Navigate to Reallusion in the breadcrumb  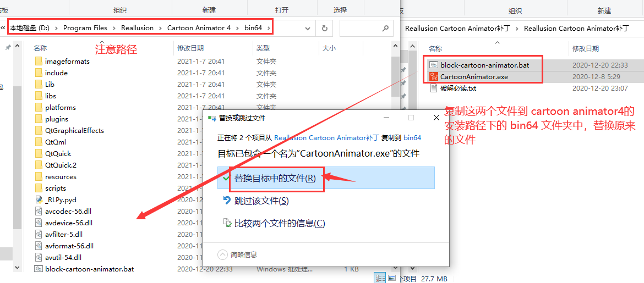pyautogui.click(x=137, y=29)
